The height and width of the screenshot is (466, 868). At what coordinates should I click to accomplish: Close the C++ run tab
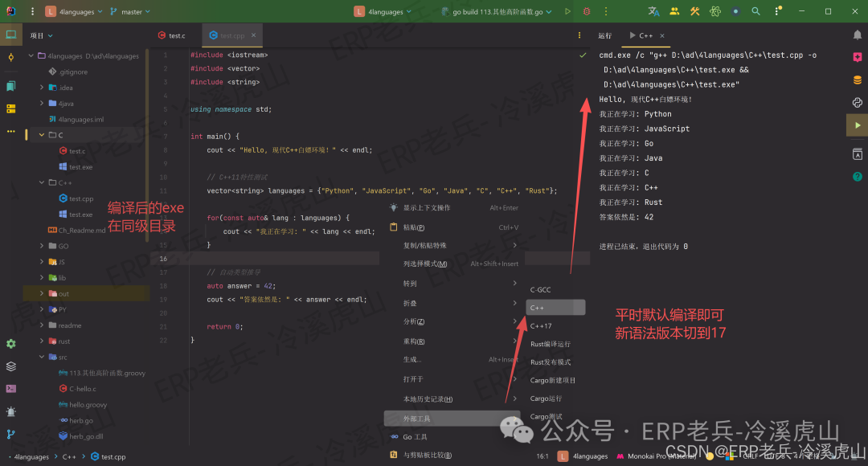click(662, 35)
